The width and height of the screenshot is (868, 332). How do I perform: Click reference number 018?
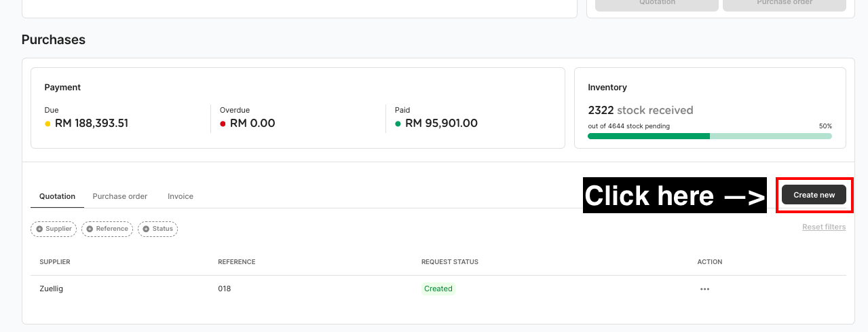224,289
